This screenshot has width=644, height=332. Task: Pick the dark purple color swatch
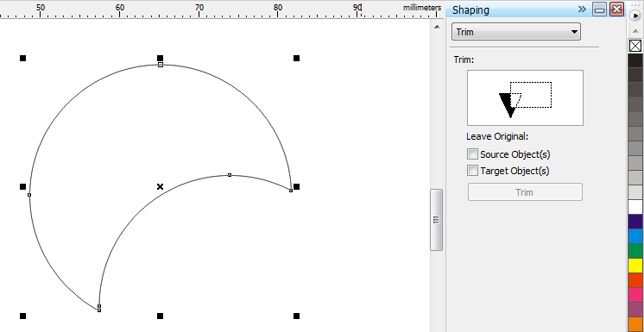[x=635, y=222]
